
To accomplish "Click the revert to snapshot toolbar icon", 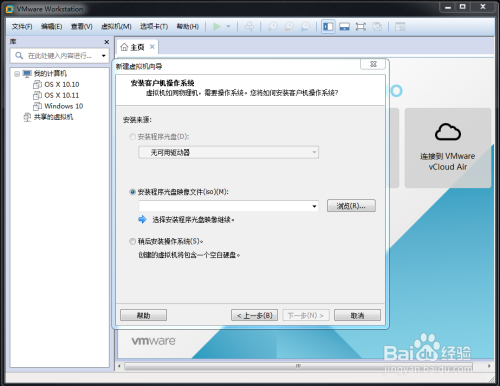I will (289, 26).
